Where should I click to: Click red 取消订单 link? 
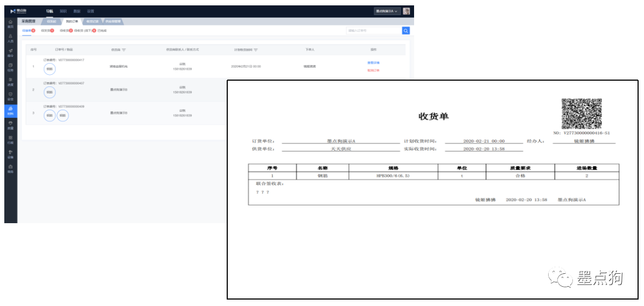pos(373,70)
